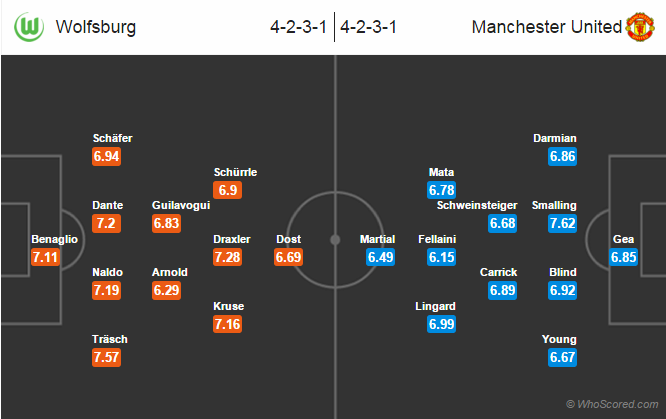Open the Manchester United team name link
The height and width of the screenshot is (419, 666).
click(x=546, y=28)
